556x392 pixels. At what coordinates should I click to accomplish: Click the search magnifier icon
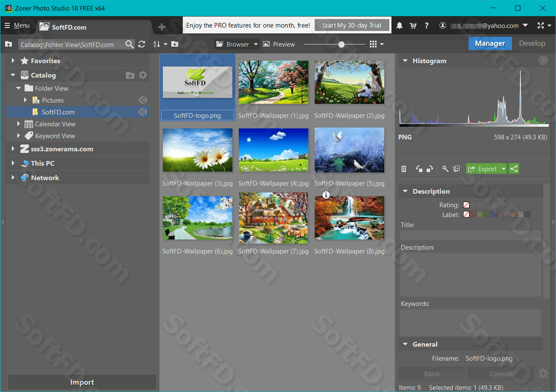(129, 44)
